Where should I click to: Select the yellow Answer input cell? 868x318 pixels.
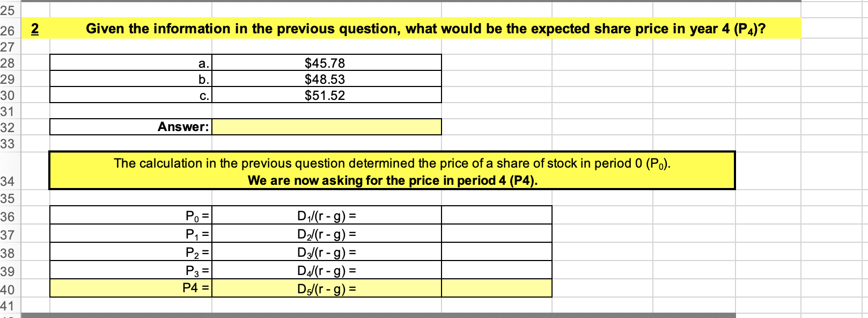tap(327, 127)
